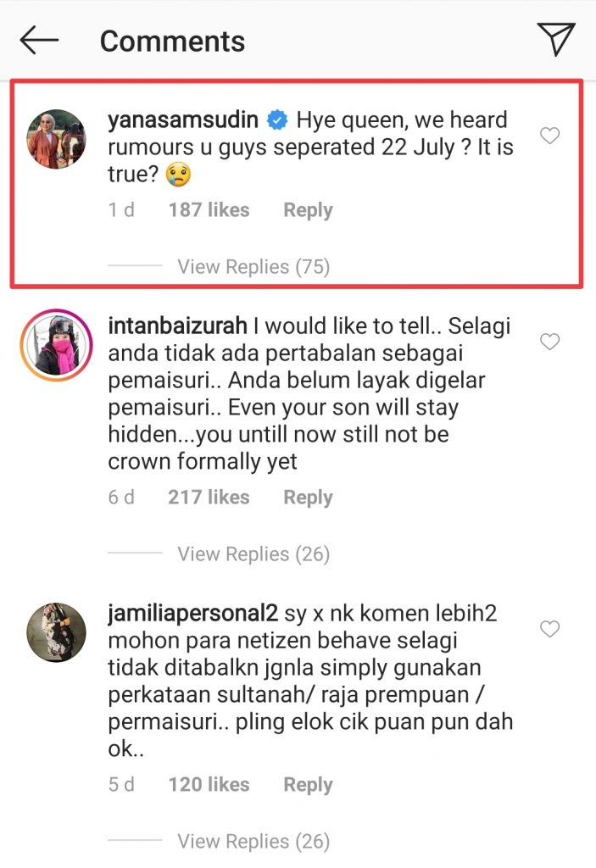Like intanbaizurah's comment with the heart

(x=549, y=342)
